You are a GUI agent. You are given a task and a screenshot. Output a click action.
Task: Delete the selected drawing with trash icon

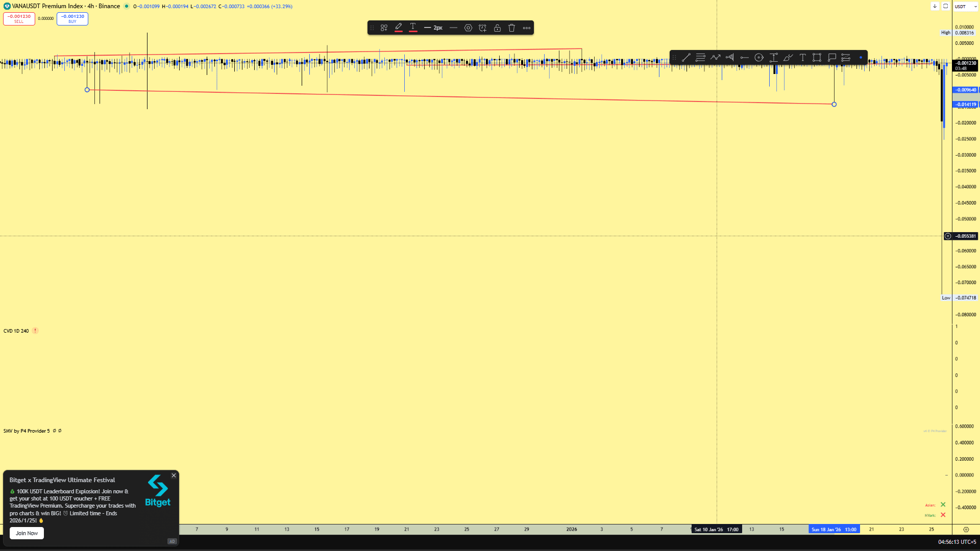[511, 28]
